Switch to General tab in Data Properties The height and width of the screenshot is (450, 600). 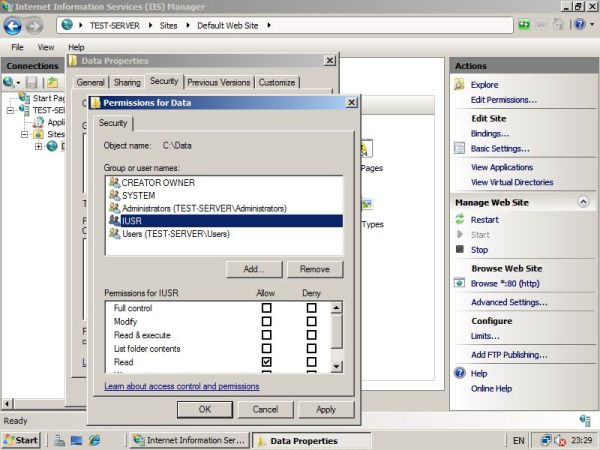pos(90,82)
